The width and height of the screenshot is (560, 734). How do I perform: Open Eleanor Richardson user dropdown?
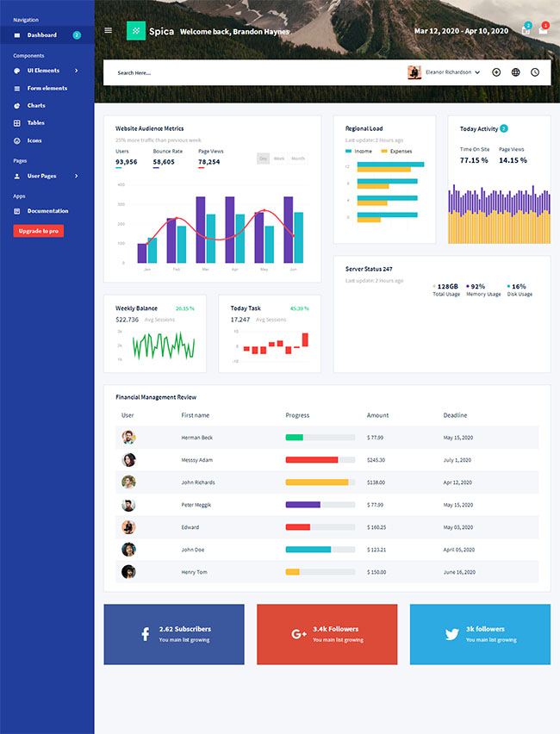pos(444,72)
